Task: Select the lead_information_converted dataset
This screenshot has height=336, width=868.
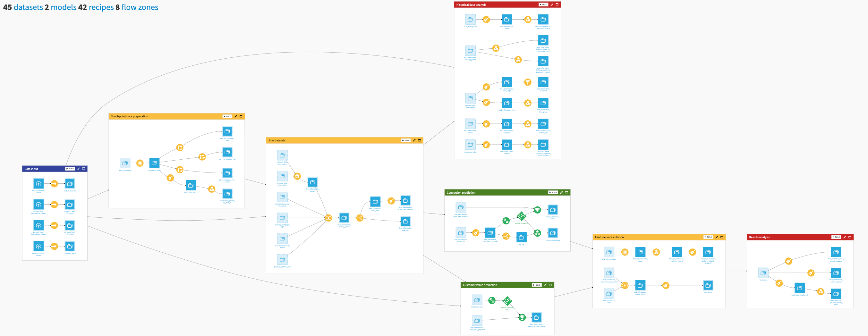Action: 543,82
